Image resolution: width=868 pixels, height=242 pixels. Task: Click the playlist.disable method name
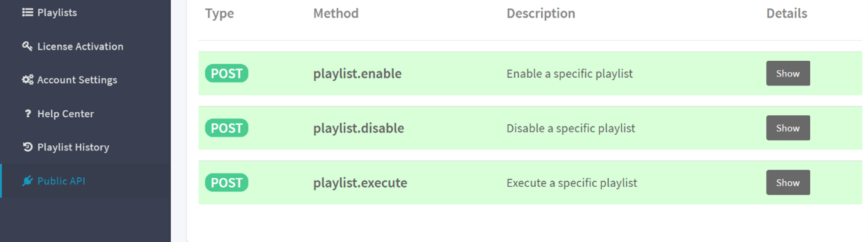[359, 129]
